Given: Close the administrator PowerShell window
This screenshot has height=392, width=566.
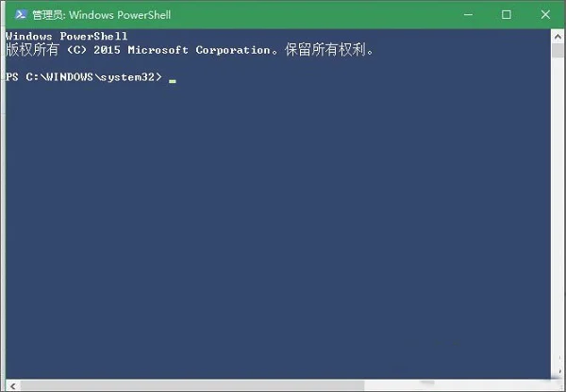Looking at the screenshot, I should [545, 14].
